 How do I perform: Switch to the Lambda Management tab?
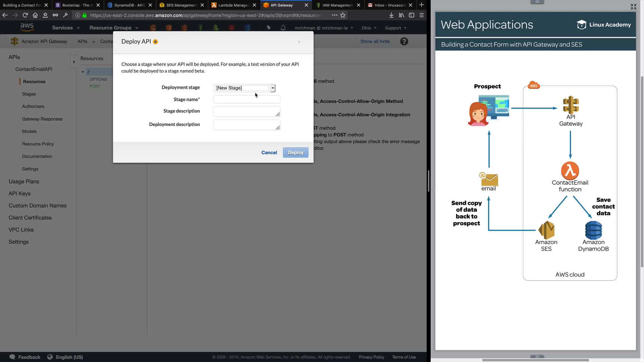pyautogui.click(x=233, y=5)
